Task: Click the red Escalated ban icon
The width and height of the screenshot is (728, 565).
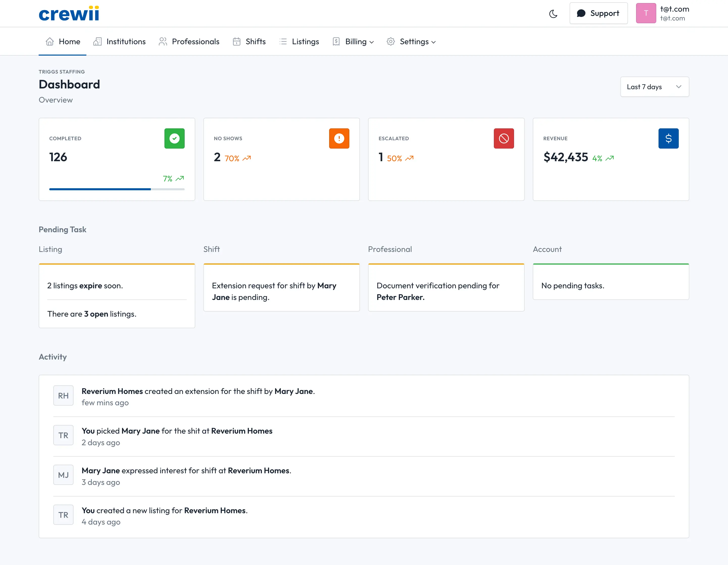Action: (x=504, y=138)
